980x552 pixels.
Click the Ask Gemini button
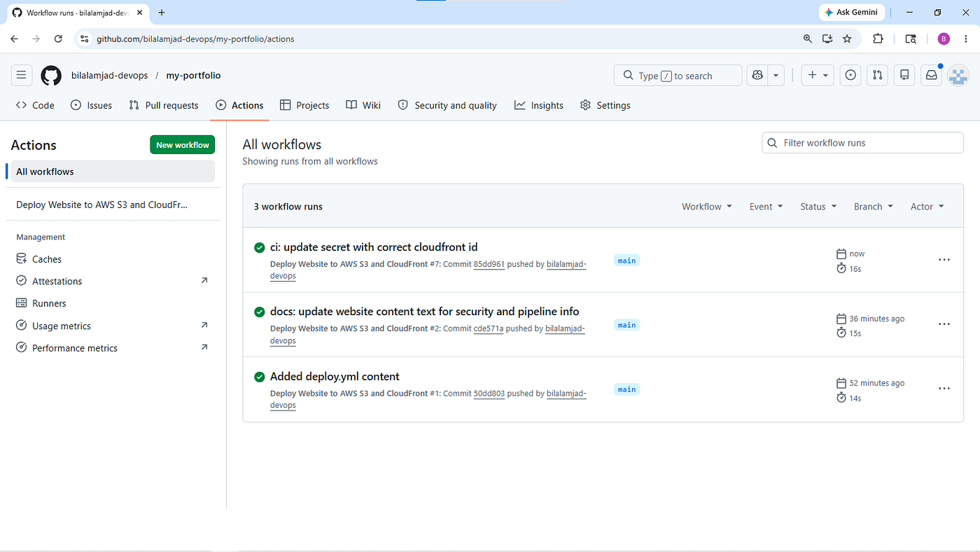[x=853, y=13]
